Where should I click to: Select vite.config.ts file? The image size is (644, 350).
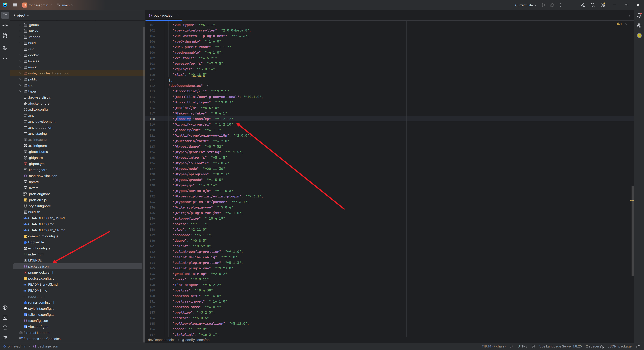pos(38,327)
